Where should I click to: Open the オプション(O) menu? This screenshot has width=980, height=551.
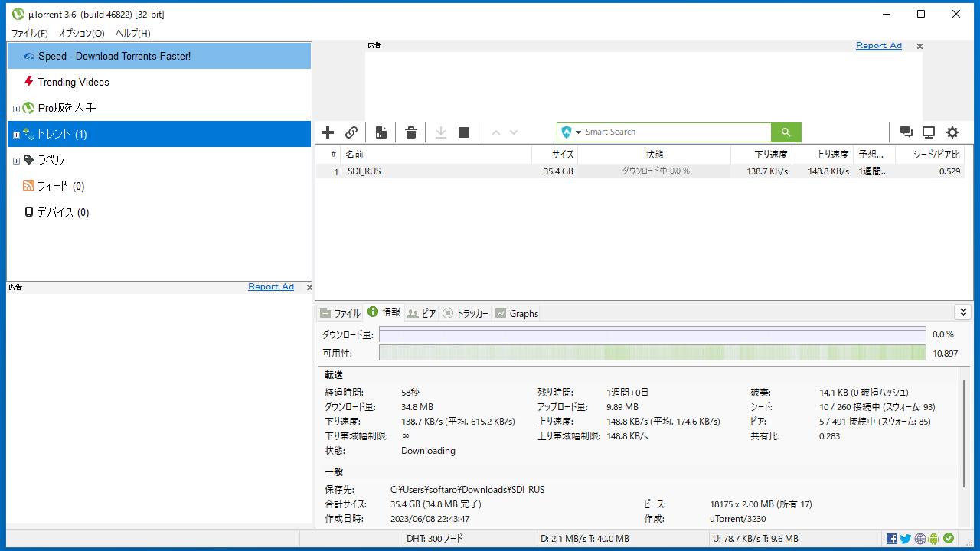(x=81, y=34)
